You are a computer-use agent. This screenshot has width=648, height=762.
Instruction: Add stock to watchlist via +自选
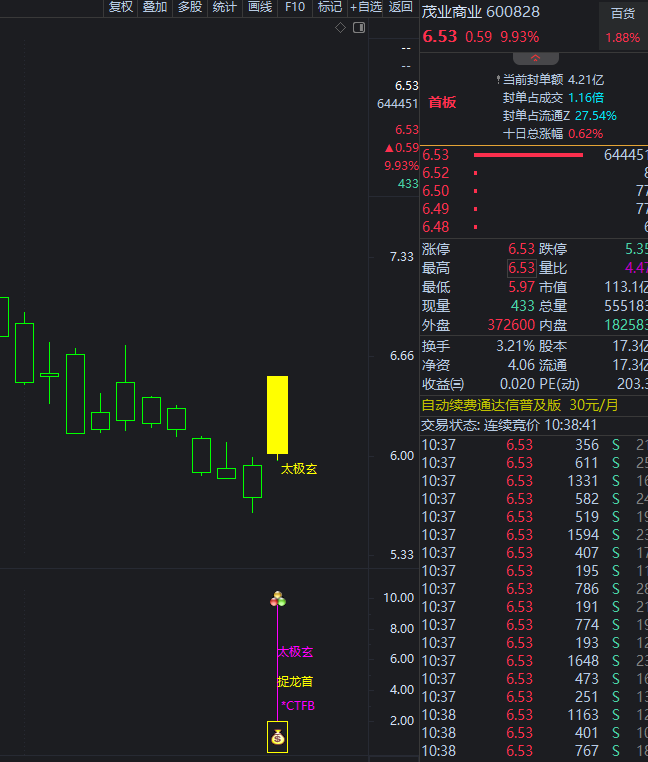point(366,7)
